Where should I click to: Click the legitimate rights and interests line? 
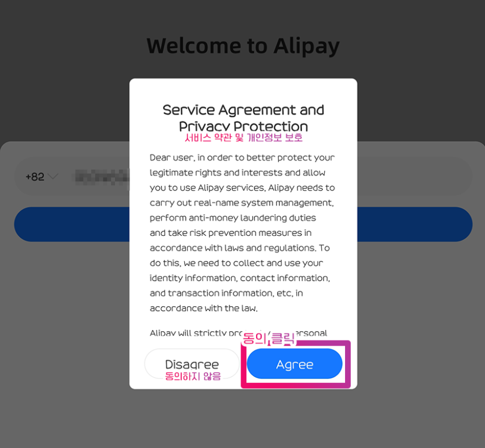click(x=237, y=173)
